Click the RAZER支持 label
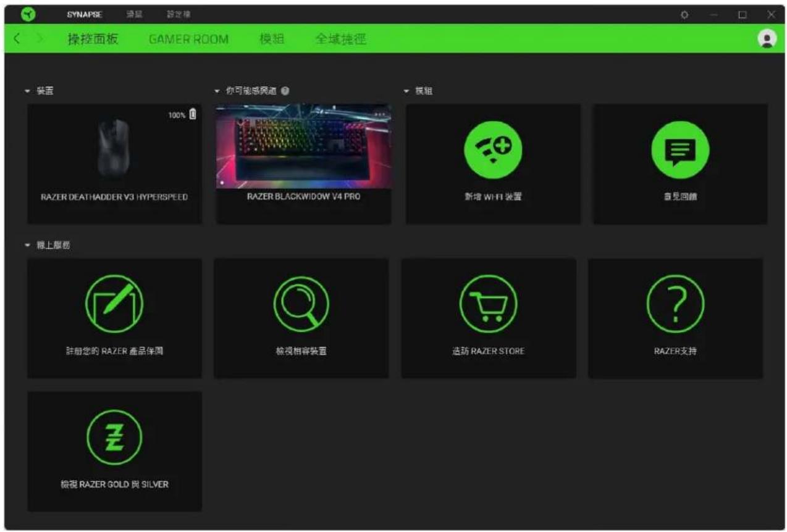 (675, 351)
